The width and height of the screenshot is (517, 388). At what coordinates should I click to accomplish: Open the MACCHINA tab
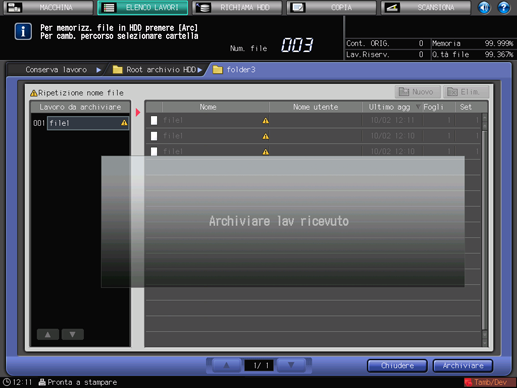coord(48,7)
